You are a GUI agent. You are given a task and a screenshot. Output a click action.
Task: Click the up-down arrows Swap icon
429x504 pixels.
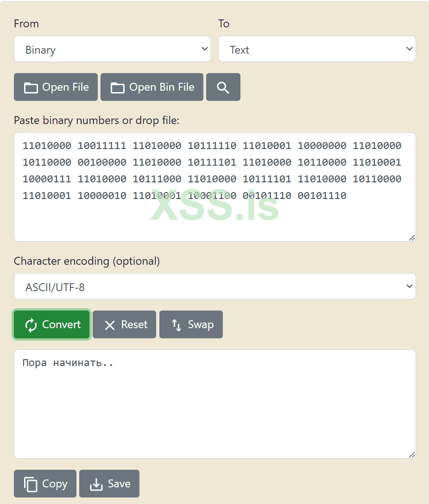(x=177, y=325)
